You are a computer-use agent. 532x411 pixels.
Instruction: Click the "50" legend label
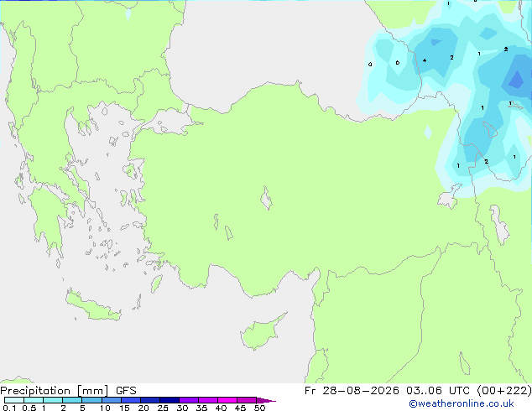tap(259, 408)
